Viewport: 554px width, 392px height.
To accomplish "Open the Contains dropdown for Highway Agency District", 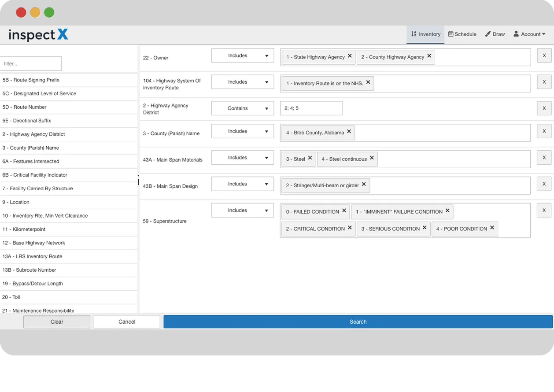I will [243, 108].
